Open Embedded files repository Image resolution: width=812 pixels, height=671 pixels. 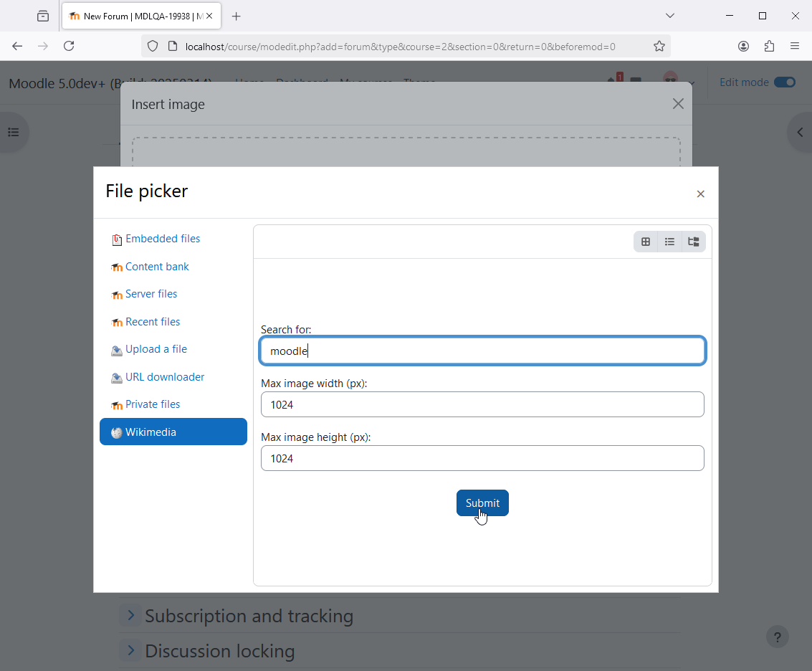[x=163, y=238]
